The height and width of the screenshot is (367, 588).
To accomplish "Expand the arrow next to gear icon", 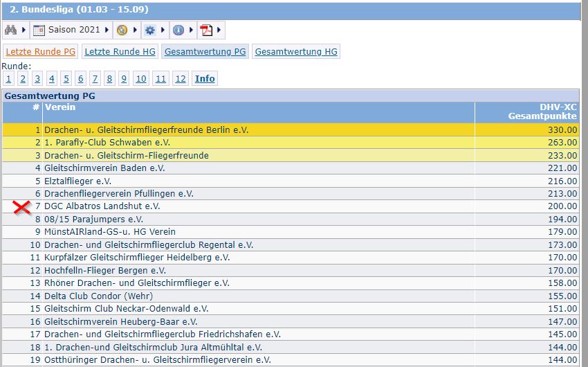I will [163, 30].
